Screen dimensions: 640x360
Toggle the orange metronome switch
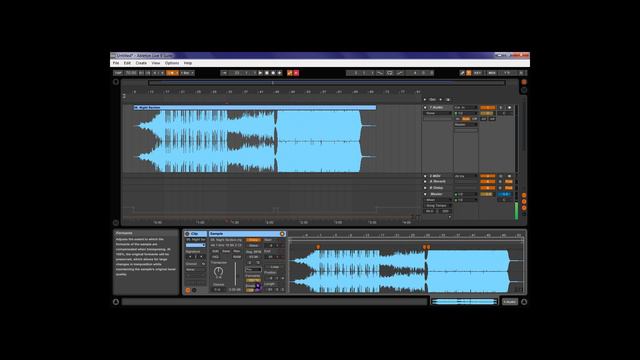tap(172, 73)
